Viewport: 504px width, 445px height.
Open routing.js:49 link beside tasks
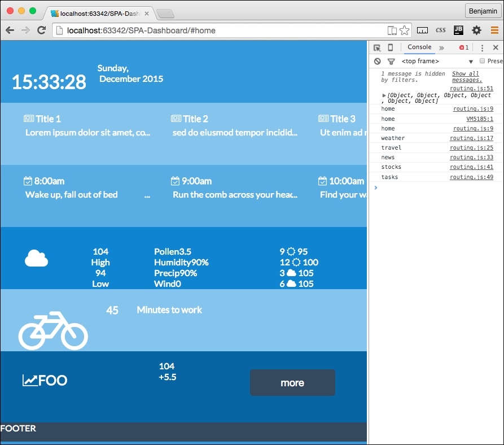pos(471,177)
